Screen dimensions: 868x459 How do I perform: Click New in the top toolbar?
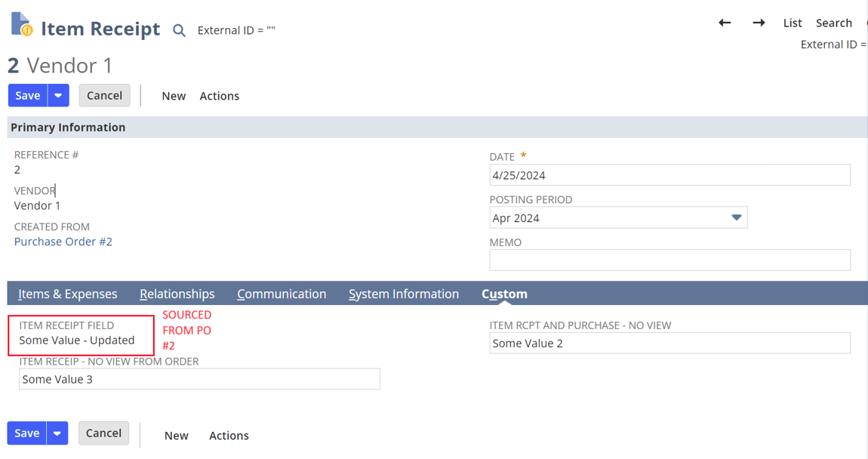click(x=174, y=96)
